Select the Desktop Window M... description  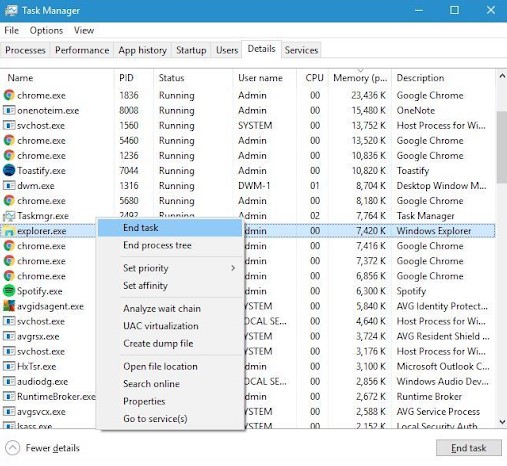441,185
